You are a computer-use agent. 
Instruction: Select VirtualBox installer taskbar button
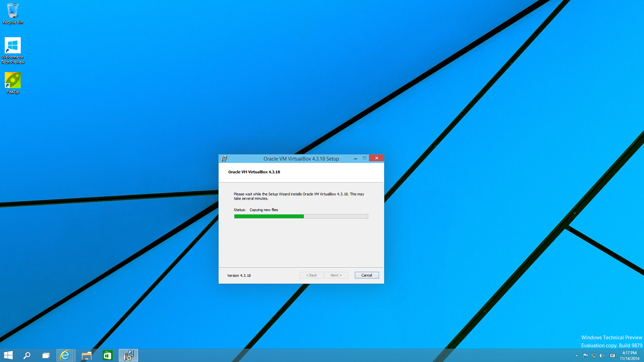coord(128,356)
